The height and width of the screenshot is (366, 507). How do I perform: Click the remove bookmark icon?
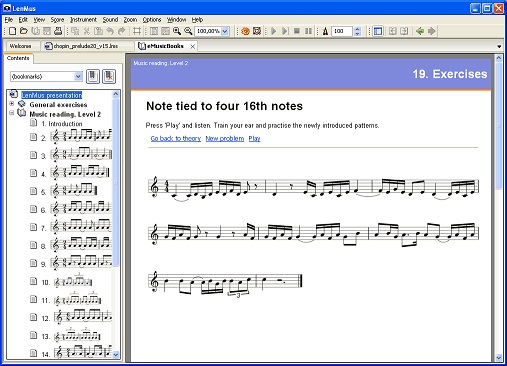(109, 76)
